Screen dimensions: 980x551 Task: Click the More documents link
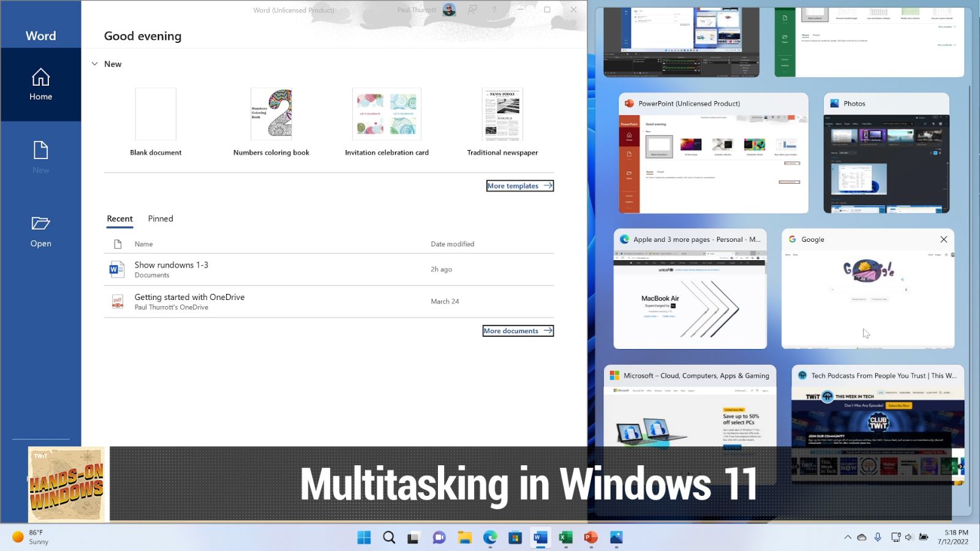pyautogui.click(x=518, y=331)
